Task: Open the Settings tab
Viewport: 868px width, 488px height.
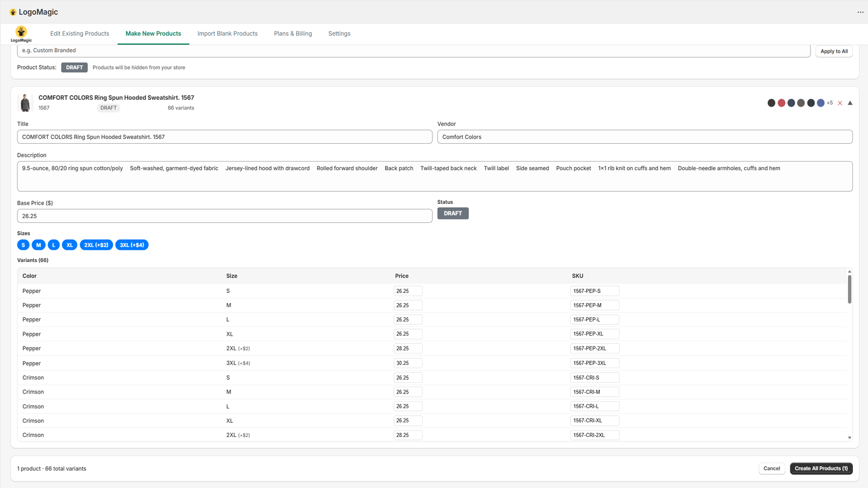Action: 339,33
